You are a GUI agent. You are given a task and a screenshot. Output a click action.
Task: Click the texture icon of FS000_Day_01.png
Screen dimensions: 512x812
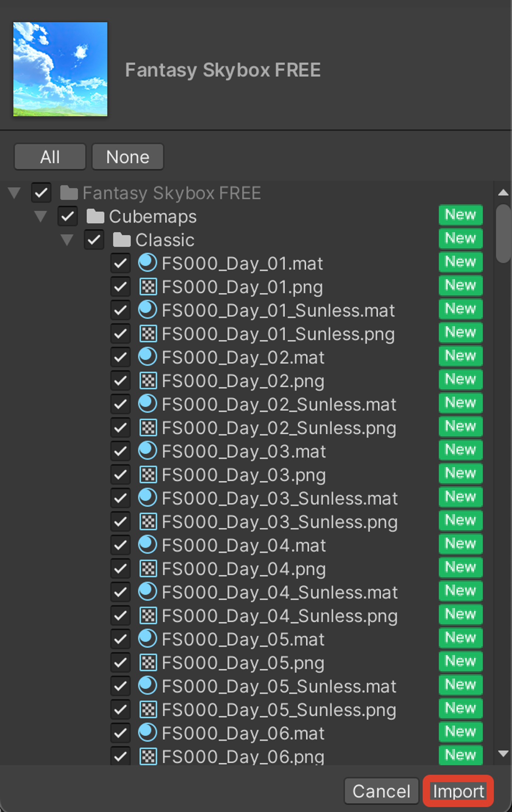tap(149, 287)
